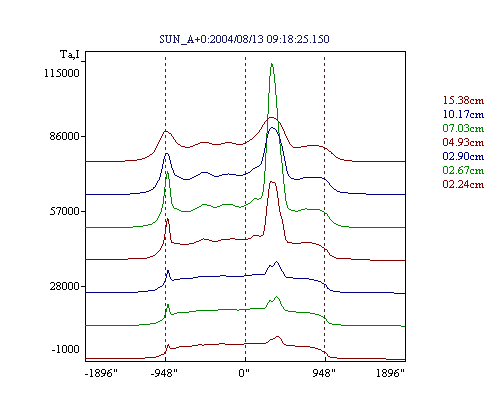The image size is (500, 400).
Task: Click the Ta,I axis label
Action: [x=70, y=54]
